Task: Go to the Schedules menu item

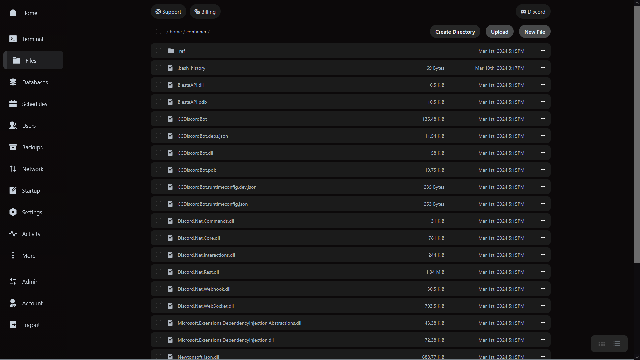Action: click(35, 104)
